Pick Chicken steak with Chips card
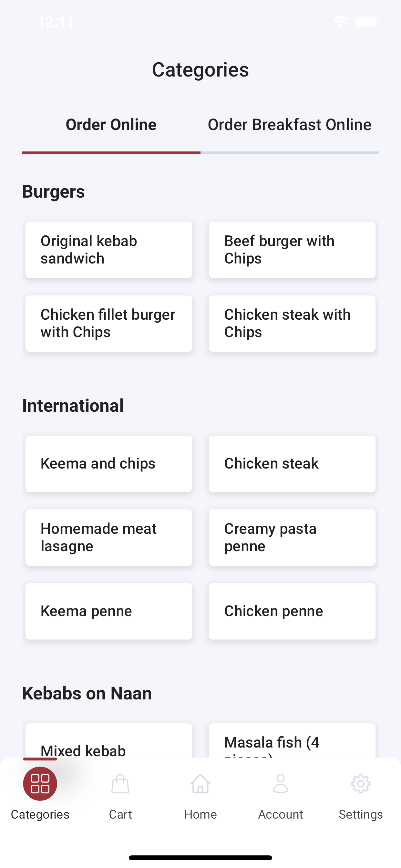The height and width of the screenshot is (868, 401). [x=292, y=324]
